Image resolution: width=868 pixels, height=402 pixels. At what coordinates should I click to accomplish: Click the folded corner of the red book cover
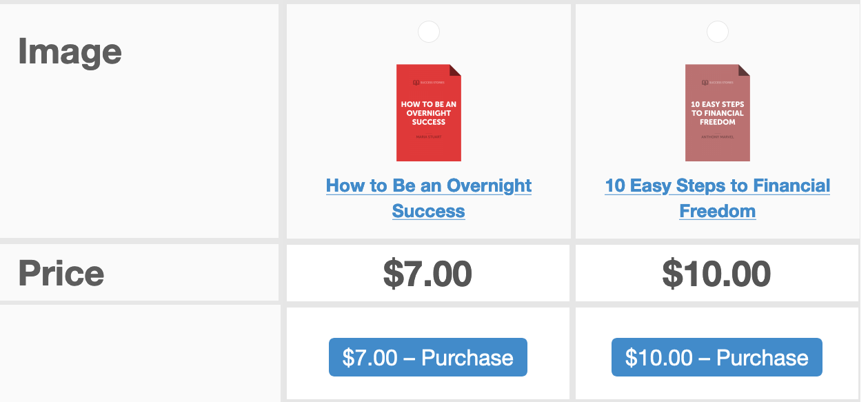pyautogui.click(x=455, y=70)
